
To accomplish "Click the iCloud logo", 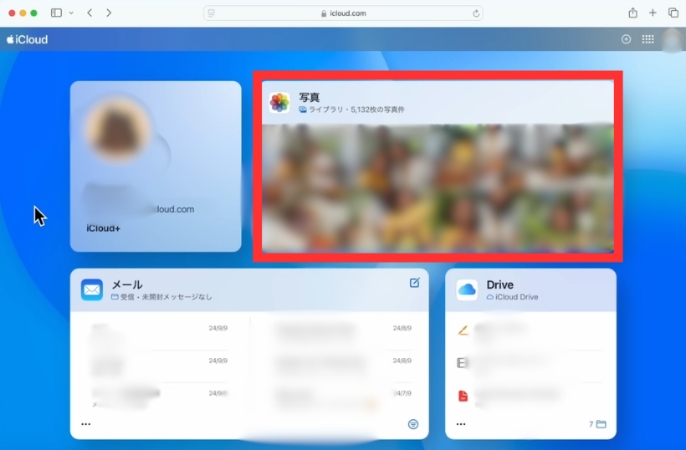I will coord(27,39).
